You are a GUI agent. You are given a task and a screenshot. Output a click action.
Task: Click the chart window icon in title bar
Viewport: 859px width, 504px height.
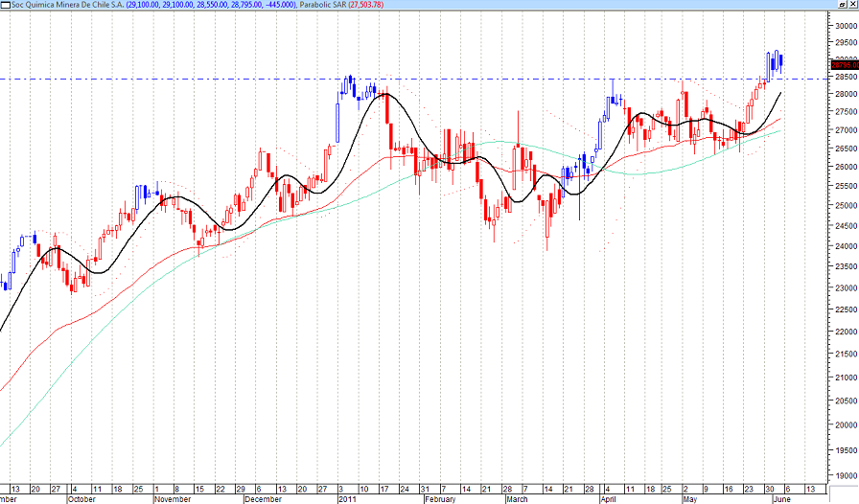coord(6,5)
